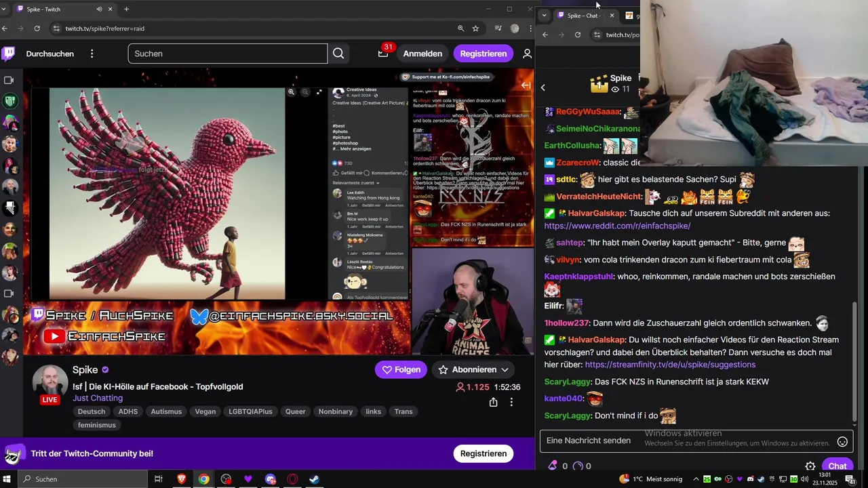
Task: Open the zoom magnifier in address bar
Action: [460, 28]
